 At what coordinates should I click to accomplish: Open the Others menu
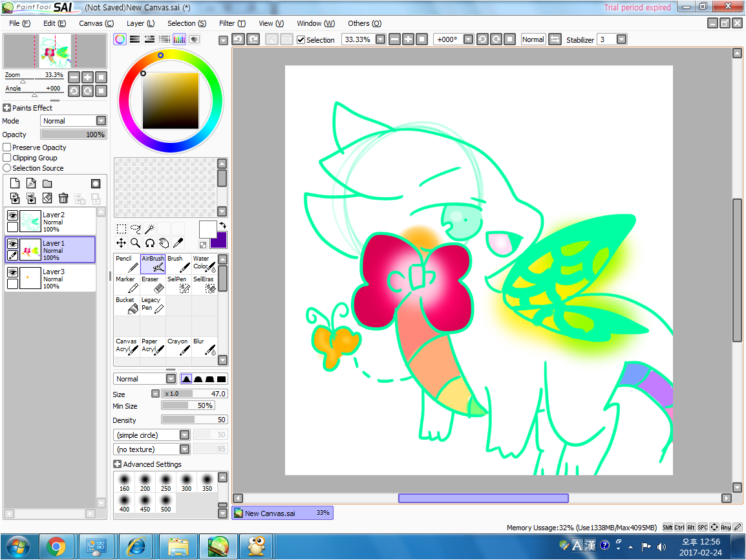pyautogui.click(x=365, y=23)
